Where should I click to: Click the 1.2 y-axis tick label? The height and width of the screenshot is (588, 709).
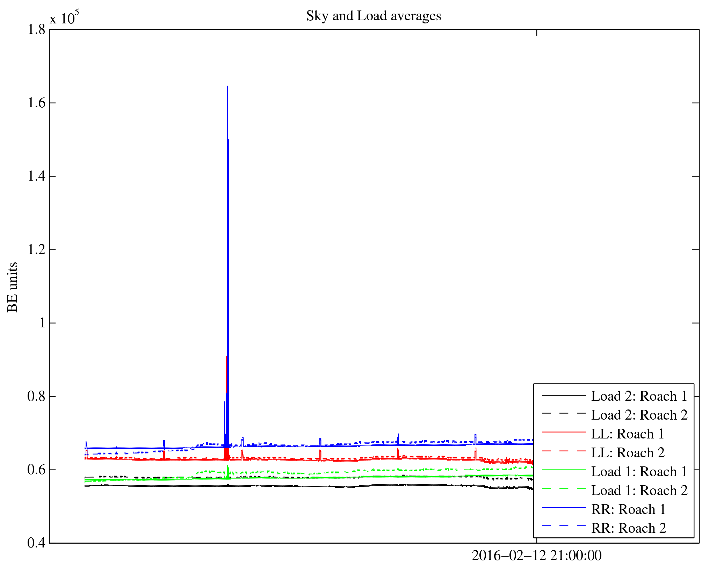[36, 249]
